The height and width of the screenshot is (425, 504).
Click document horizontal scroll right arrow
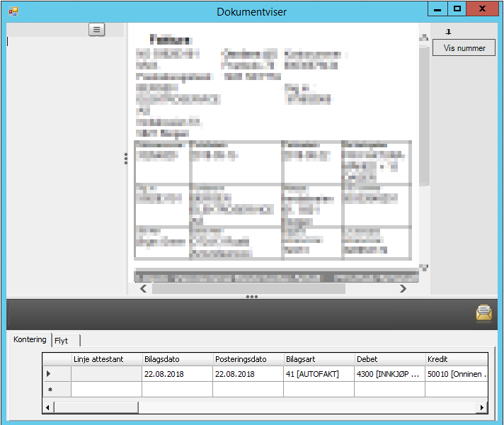pyautogui.click(x=403, y=288)
